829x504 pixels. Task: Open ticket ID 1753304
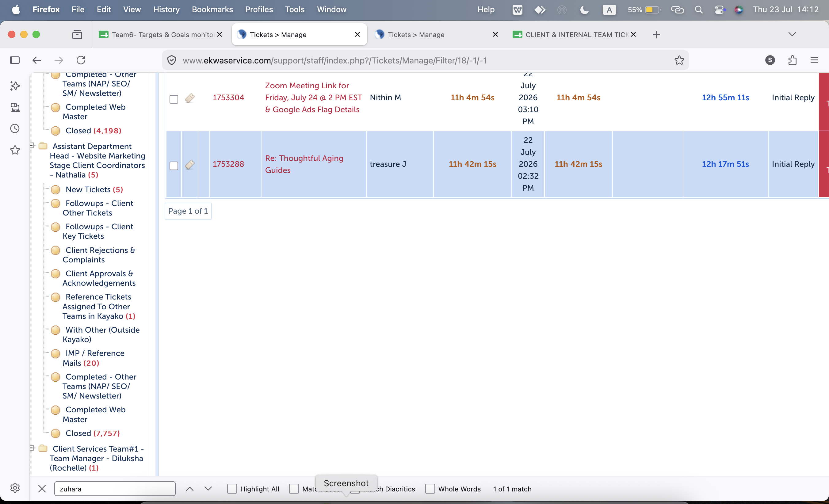[x=228, y=97]
